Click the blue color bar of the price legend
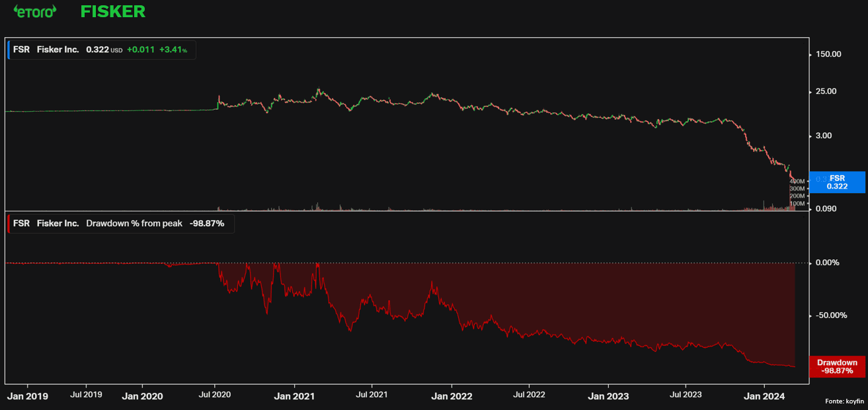This screenshot has height=410, width=868. [9, 50]
